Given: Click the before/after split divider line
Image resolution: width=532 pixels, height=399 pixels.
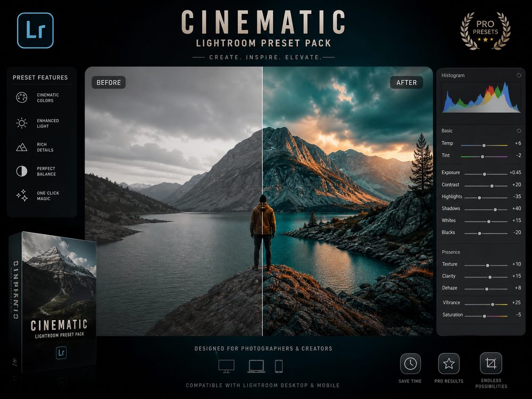Looking at the screenshot, I should tap(262, 201).
